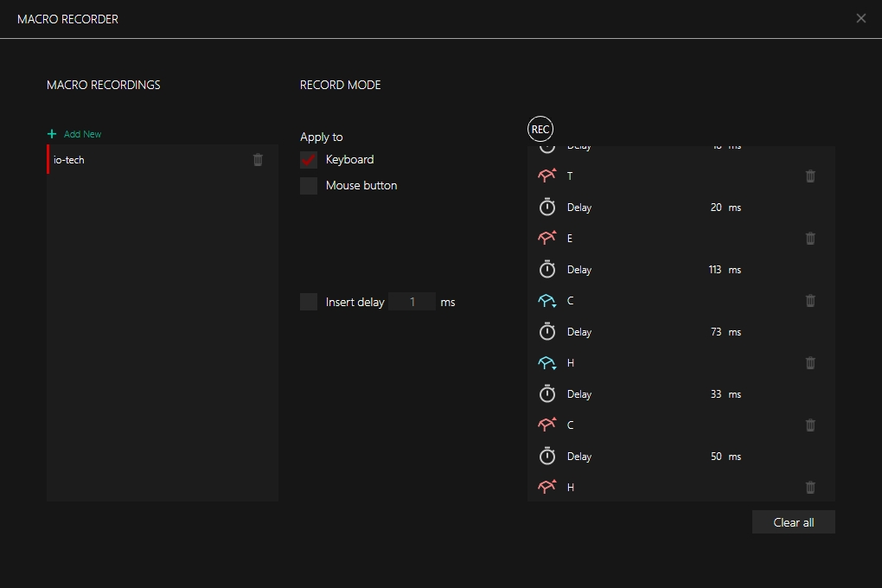This screenshot has height=588, width=882.
Task: Click the stopwatch icon of 73 ms delay
Action: (x=546, y=331)
